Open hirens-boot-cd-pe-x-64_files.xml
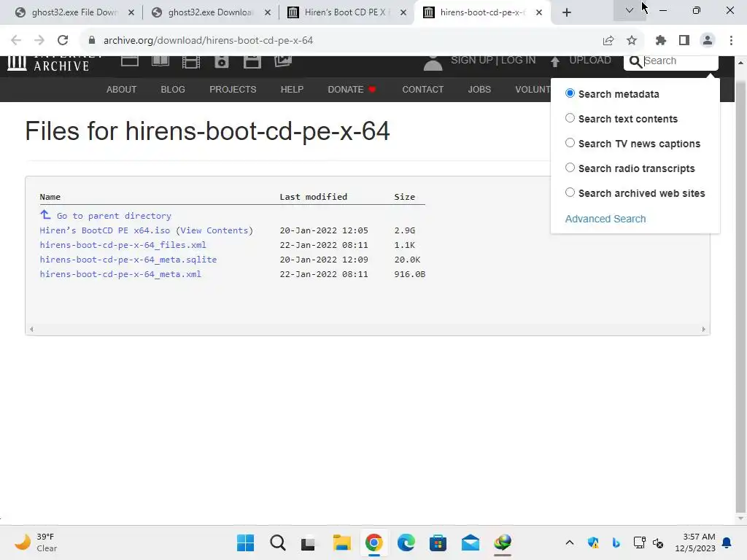The image size is (747, 560). [123, 245]
